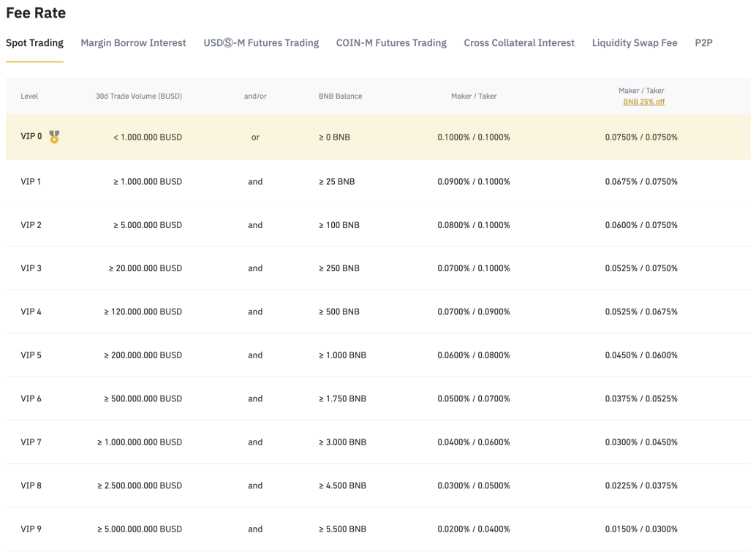Select the VIP 1 level label
This screenshot has height=552, width=756.
(31, 182)
